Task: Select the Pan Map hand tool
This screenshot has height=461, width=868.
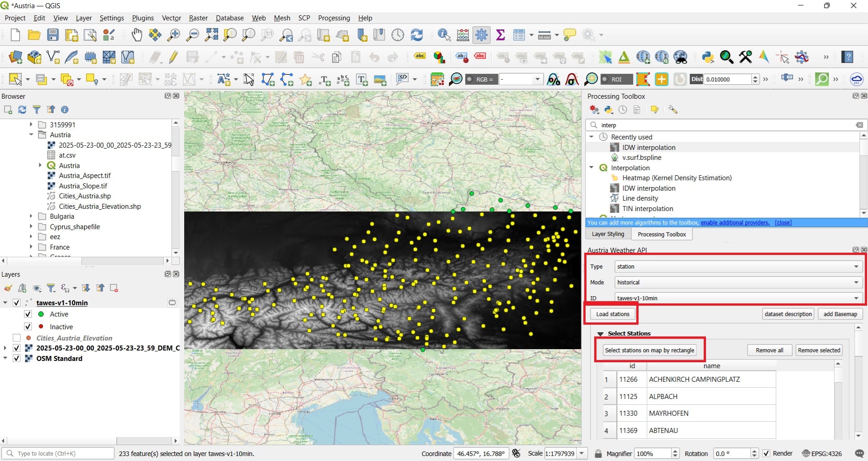Action: 136,35
